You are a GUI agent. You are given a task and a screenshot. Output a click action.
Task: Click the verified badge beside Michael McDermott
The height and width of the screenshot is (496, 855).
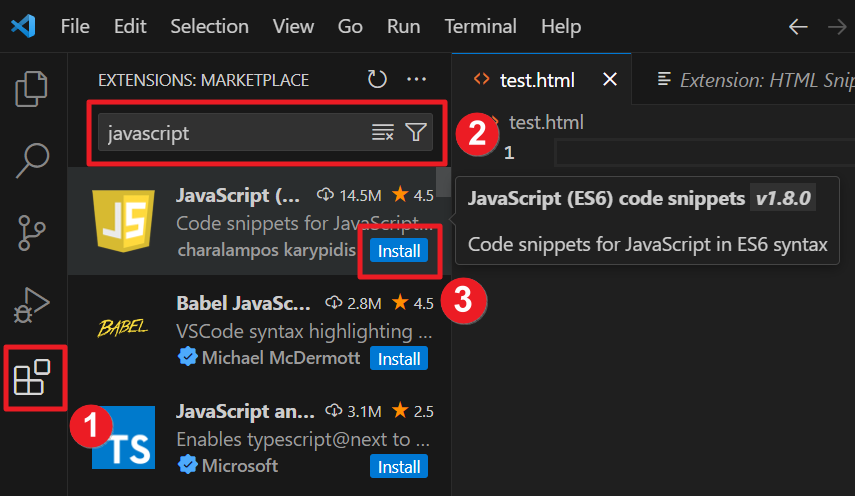[x=188, y=357]
